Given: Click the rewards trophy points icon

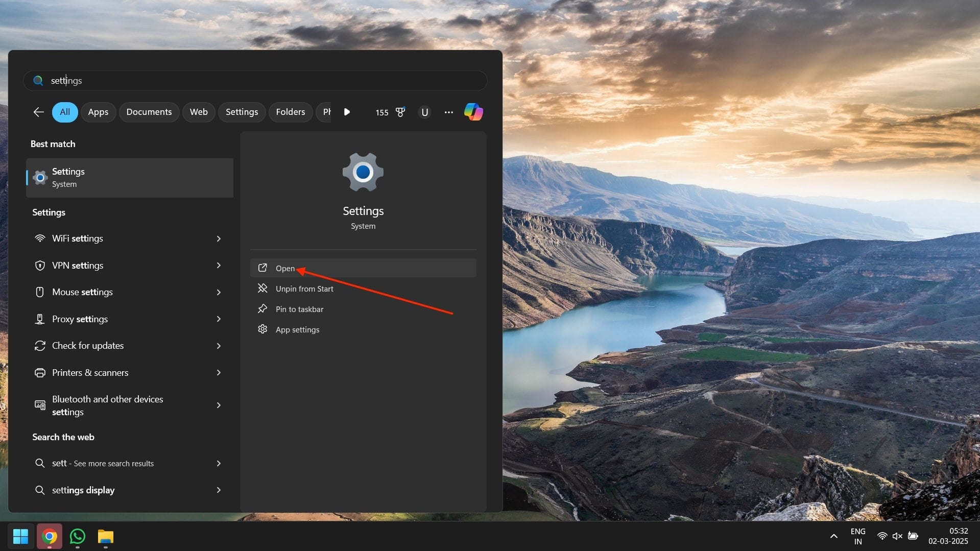Looking at the screenshot, I should (x=400, y=112).
